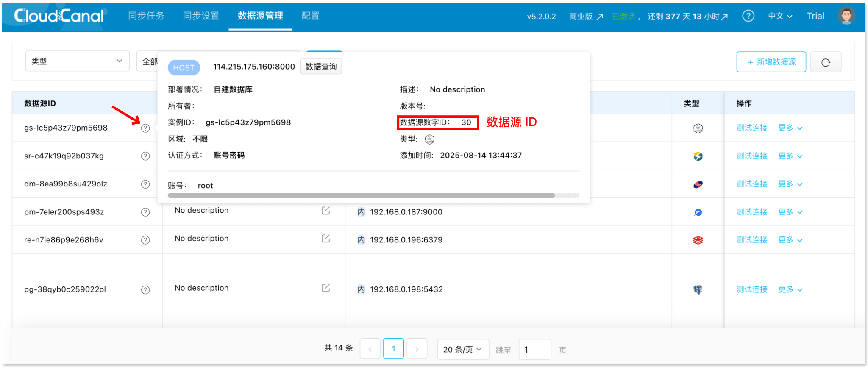Edit description of pm-7eler200sps493z row
The image size is (868, 367).
point(325,211)
